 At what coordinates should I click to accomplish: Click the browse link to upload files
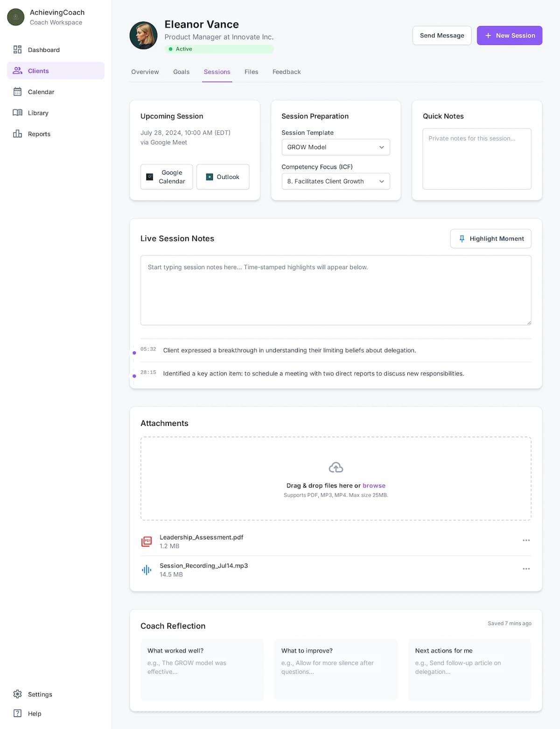point(374,486)
